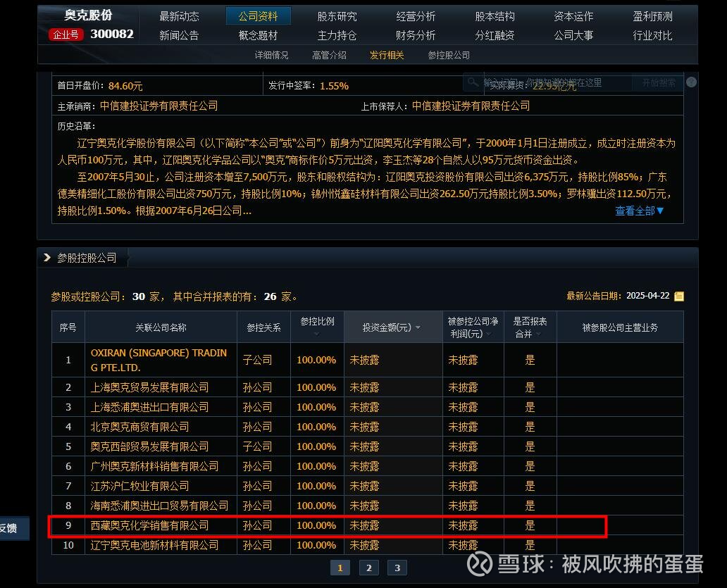
Task: Click the 参控关系 column header
Action: click(263, 327)
